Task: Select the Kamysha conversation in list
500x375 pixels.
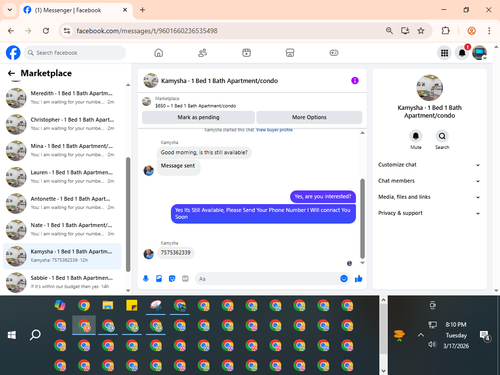Action: tap(62, 256)
